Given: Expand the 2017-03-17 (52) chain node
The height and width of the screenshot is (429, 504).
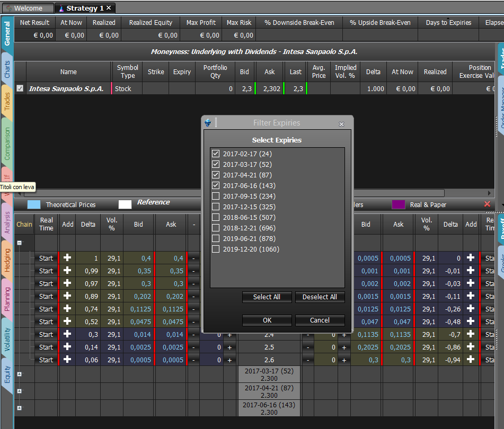Looking at the screenshot, I should tap(19, 374).
